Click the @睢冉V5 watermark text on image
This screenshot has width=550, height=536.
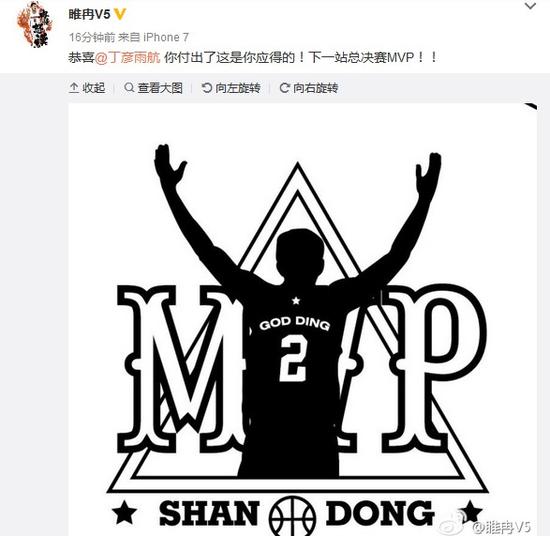pos(502,527)
